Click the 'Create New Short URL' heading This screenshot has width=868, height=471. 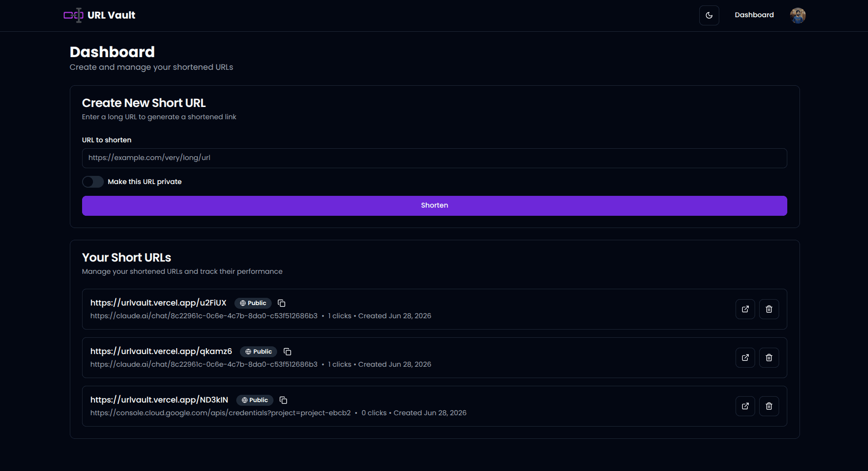(x=144, y=103)
